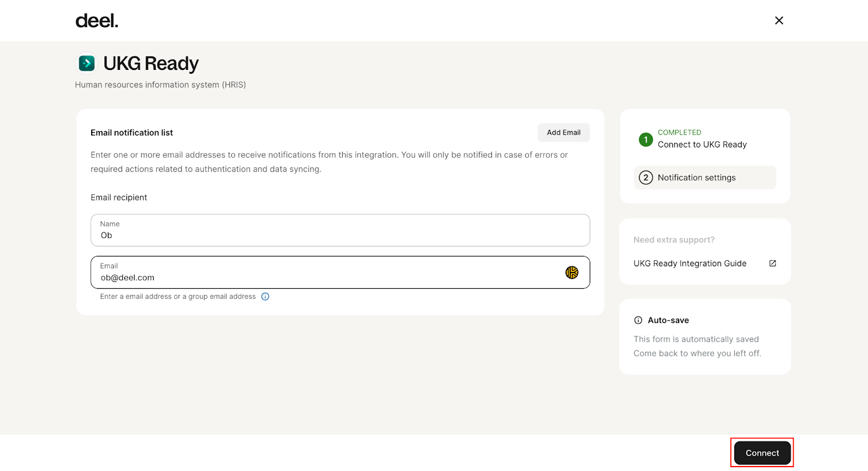The image size is (868, 471).
Task: Open Connect to UKG Ready step
Action: pyautogui.click(x=702, y=145)
